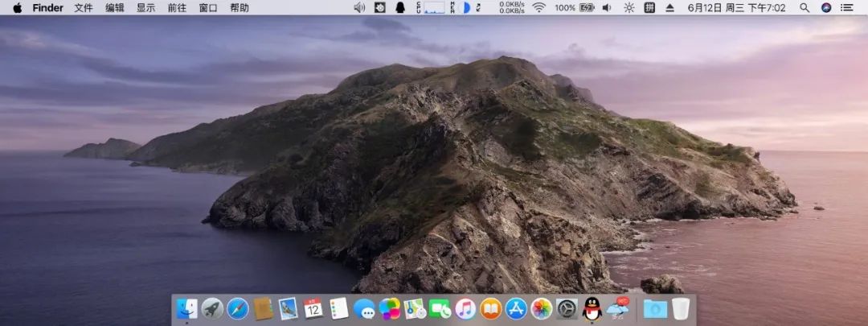The width and height of the screenshot is (868, 326).
Task: Click the camera-like square icon in menu bar
Action: (x=379, y=8)
